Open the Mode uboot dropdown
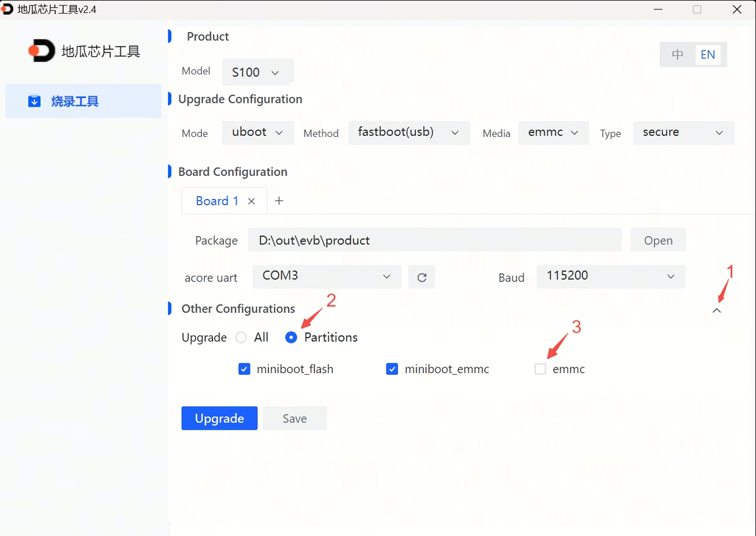The height and width of the screenshot is (536, 756). [258, 132]
